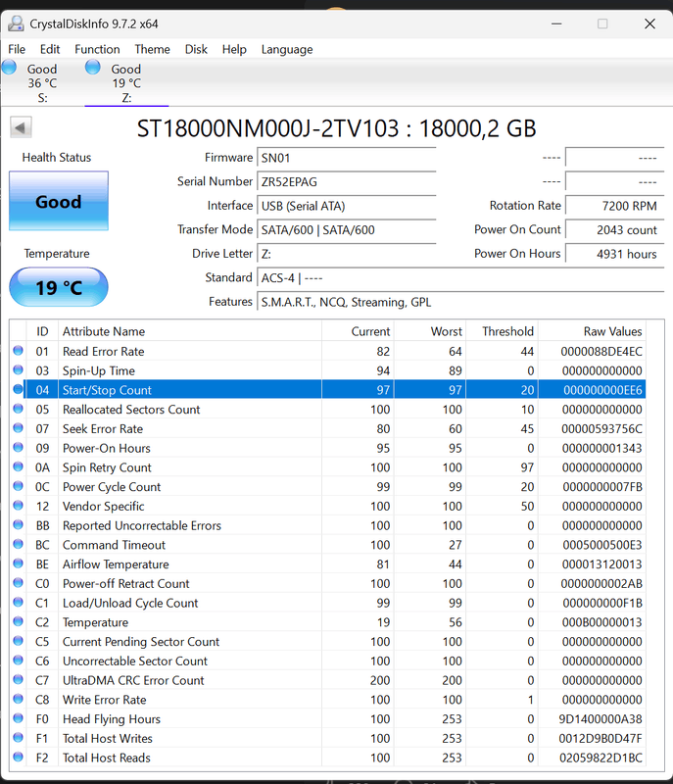Click the Standard field ACS-4
The height and width of the screenshot is (784, 673).
(460, 278)
